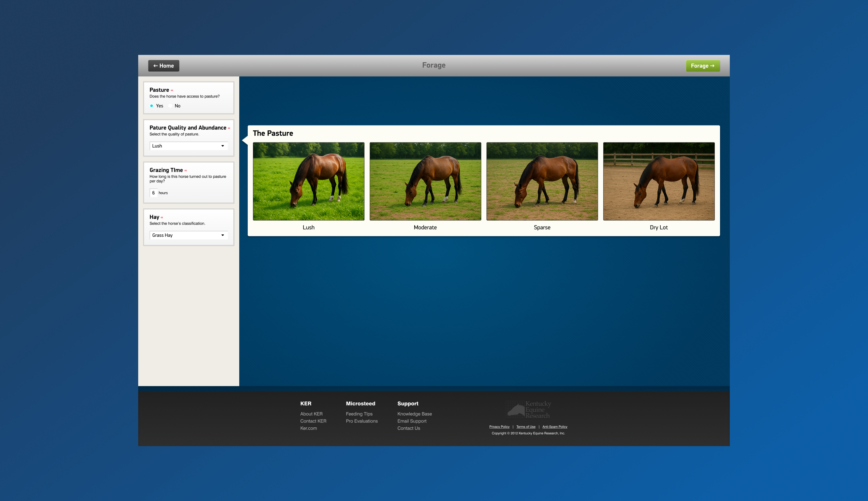Open the Privacy Policy link
This screenshot has width=868, height=501.
pyautogui.click(x=499, y=427)
